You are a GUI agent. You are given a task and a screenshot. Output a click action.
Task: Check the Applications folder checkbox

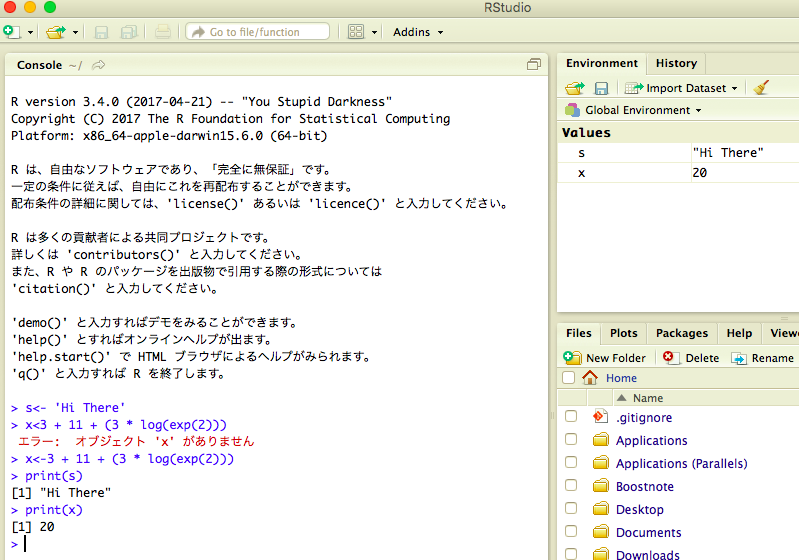pyautogui.click(x=571, y=439)
